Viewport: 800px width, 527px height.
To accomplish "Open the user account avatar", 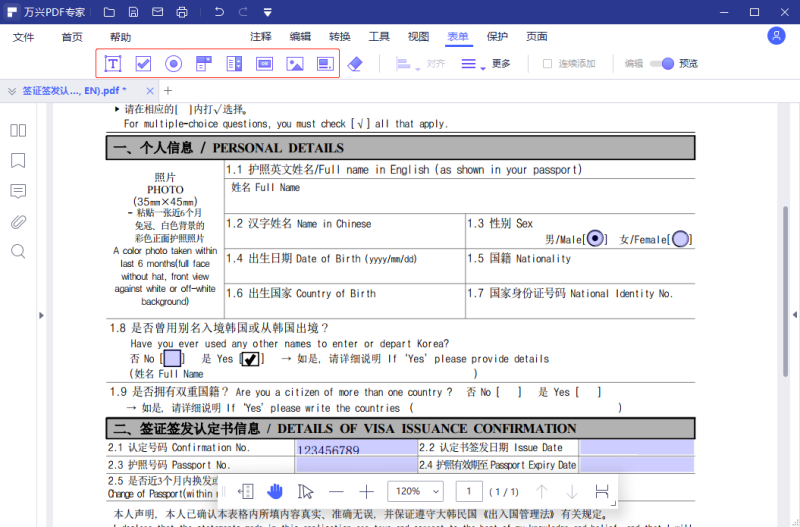I will (x=776, y=36).
